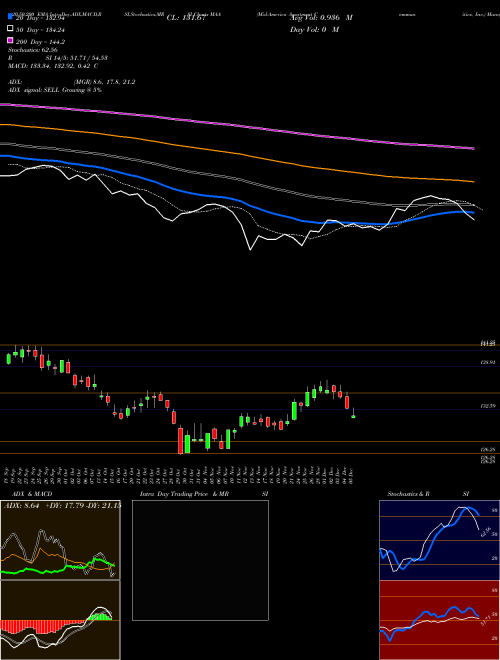
Task: Click the 138.91 price axis label
Action: [488, 362]
